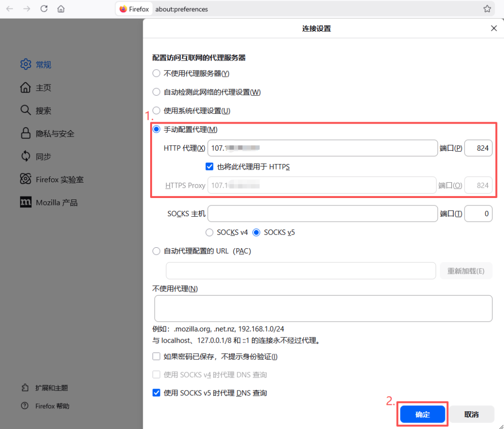The image size is (504, 429).
Task: Uncheck 也将此代理用于 HTTPS checkbox
Action: 210,167
